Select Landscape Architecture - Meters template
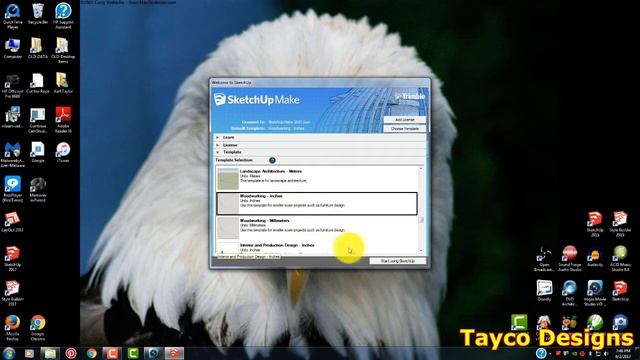The width and height of the screenshot is (640, 360). [317, 179]
